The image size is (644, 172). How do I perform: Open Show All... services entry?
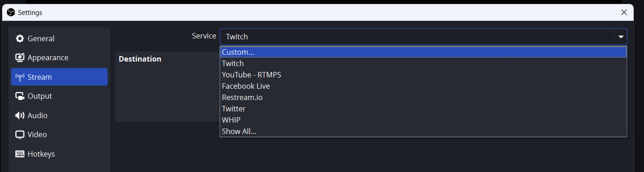pos(423,131)
